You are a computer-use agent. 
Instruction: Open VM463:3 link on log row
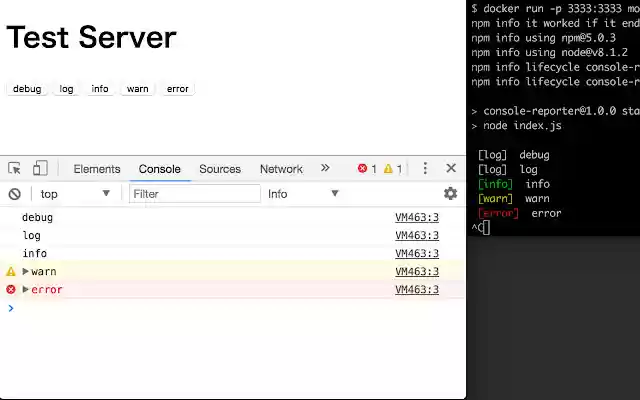417,236
